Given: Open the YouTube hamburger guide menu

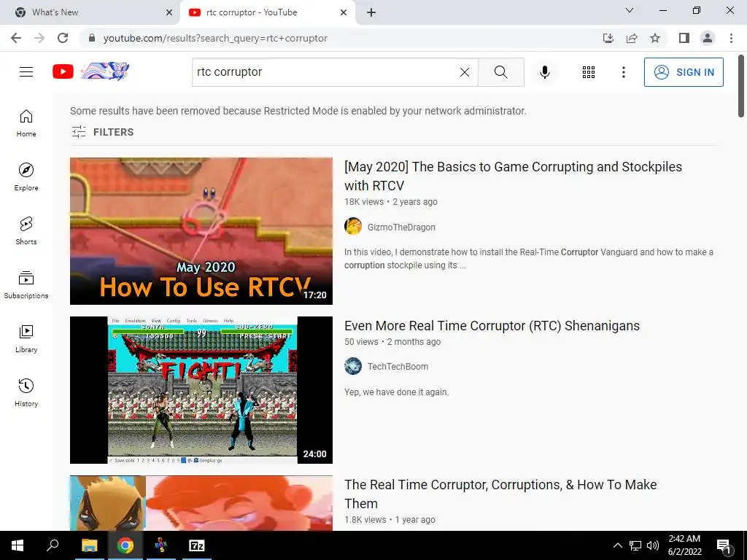Looking at the screenshot, I should pos(26,72).
